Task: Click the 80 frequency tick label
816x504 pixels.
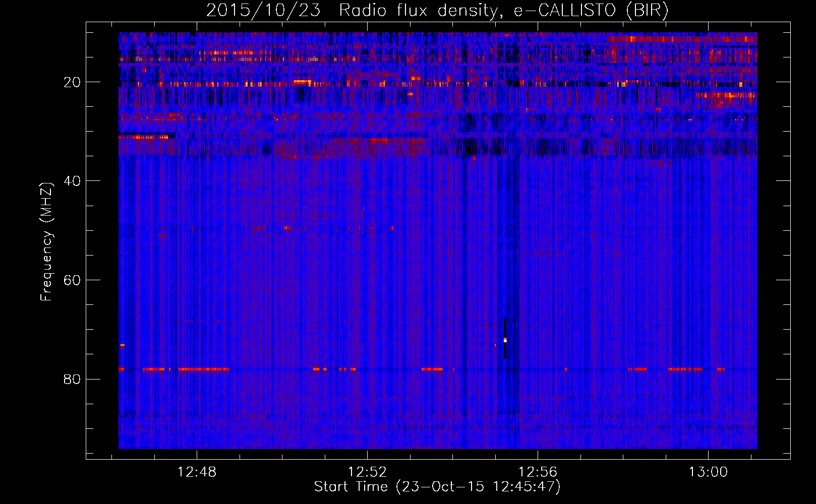Action: tap(72, 379)
